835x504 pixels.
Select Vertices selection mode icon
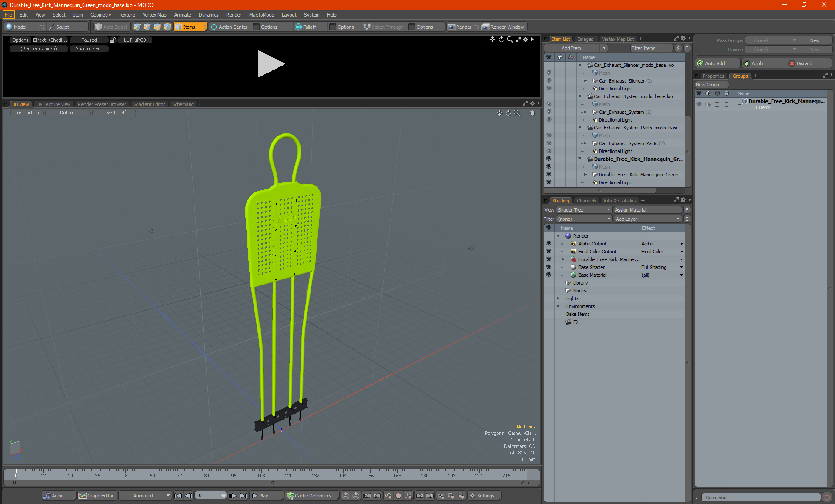tap(137, 27)
